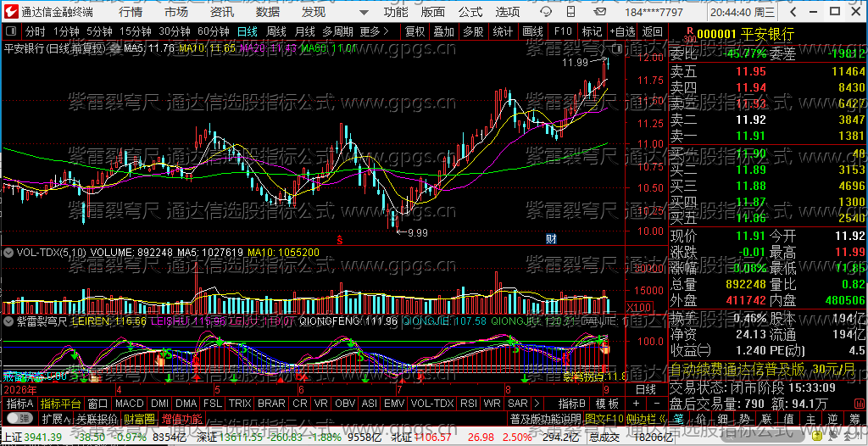Image resolution: width=868 pixels, height=446 pixels.
Task: Open the 财富圈 tab
Action: pyautogui.click(x=139, y=418)
